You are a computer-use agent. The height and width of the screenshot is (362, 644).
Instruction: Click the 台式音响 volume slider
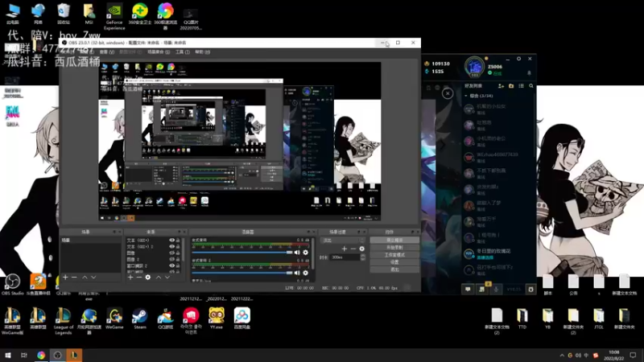(242, 253)
